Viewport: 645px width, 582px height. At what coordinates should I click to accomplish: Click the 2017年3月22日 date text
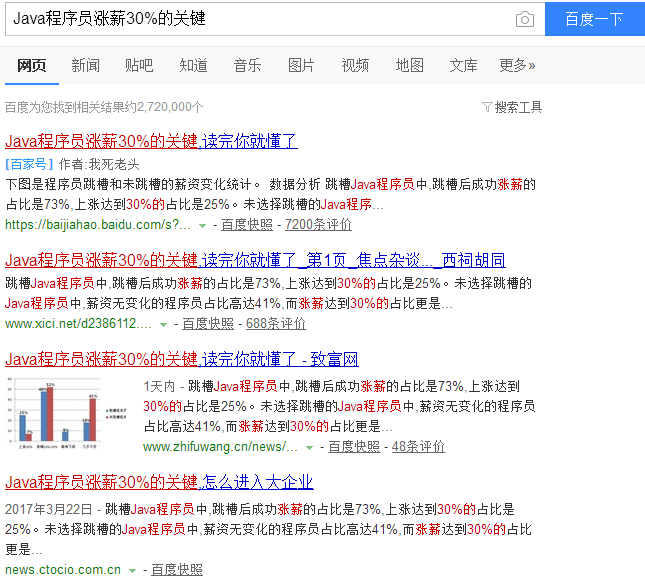click(x=49, y=509)
